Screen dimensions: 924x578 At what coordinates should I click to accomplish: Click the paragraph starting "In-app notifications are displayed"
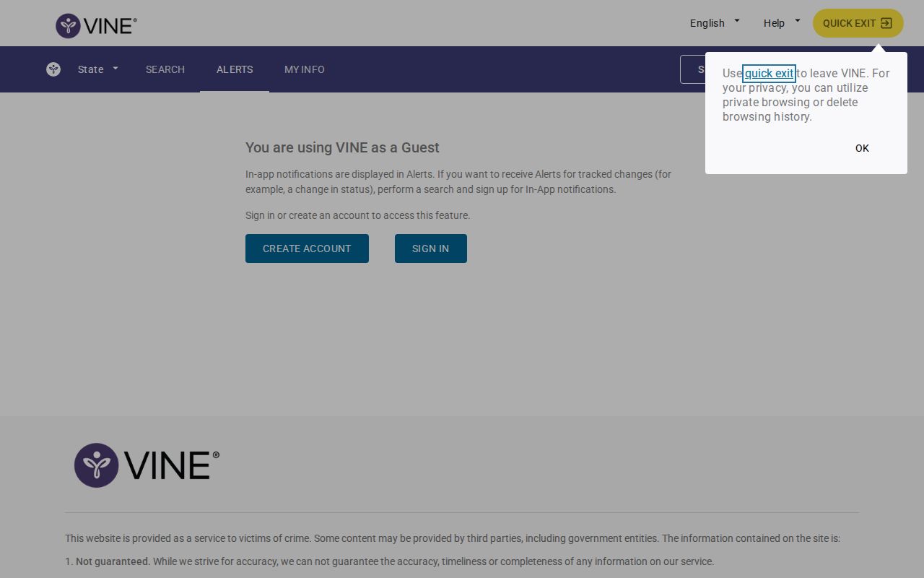click(x=458, y=182)
